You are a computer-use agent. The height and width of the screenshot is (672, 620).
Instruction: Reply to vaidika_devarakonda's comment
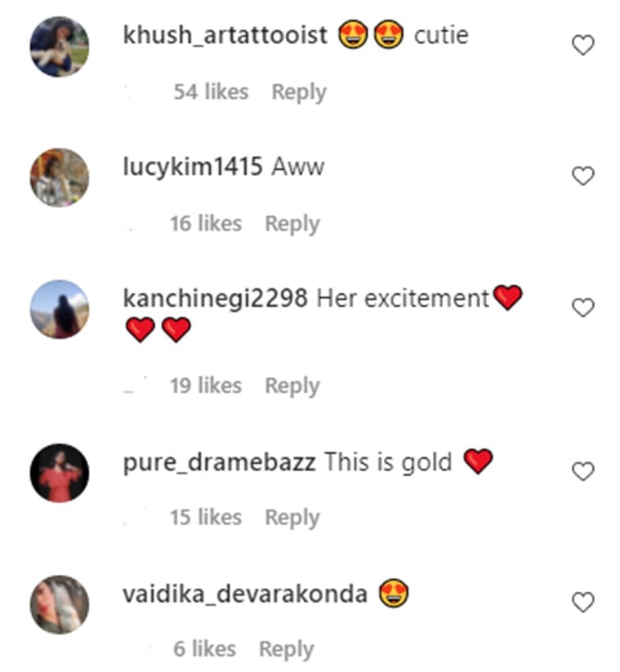pyautogui.click(x=287, y=649)
